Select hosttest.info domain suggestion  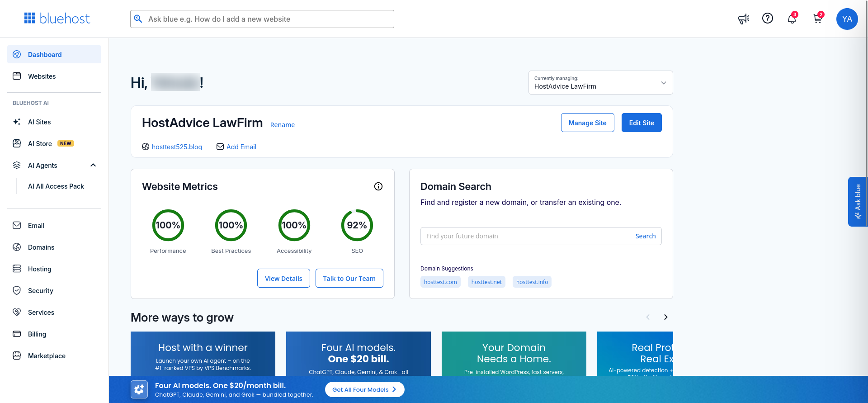coord(532,282)
